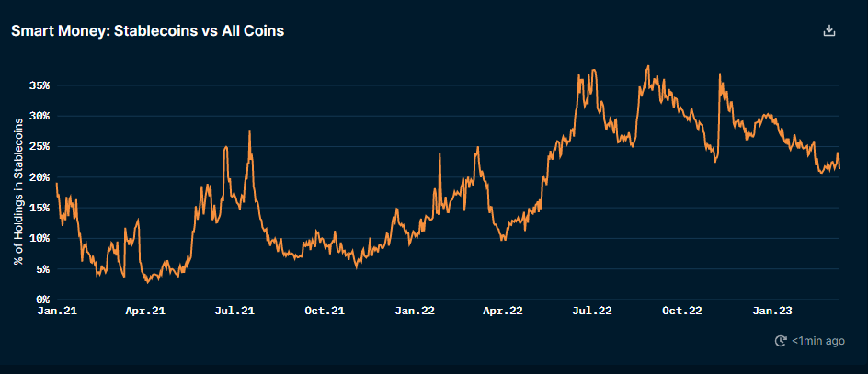Click the Jan.21 x-axis label

[x=55, y=312]
